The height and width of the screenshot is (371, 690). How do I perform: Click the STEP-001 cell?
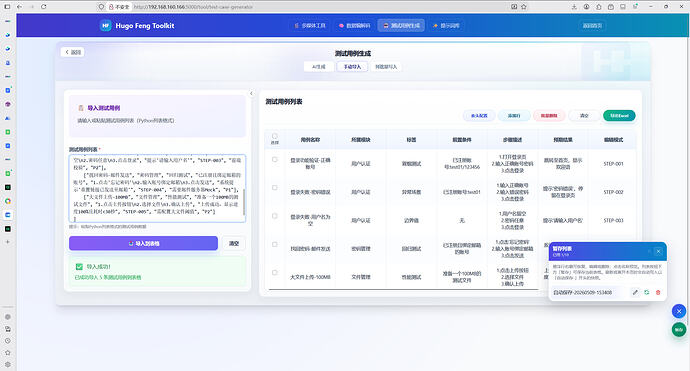pyautogui.click(x=613, y=164)
